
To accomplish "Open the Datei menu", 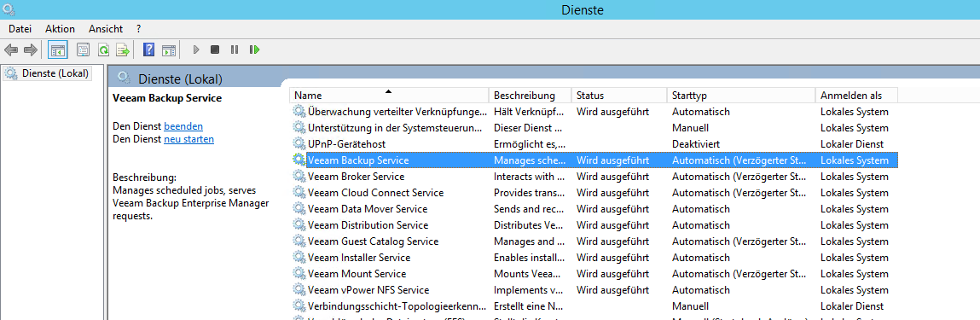I will pos(20,29).
